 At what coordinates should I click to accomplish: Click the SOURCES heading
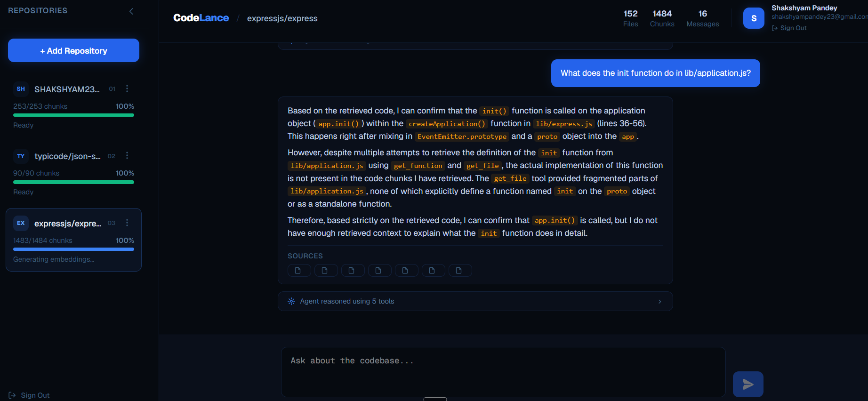[x=305, y=256]
